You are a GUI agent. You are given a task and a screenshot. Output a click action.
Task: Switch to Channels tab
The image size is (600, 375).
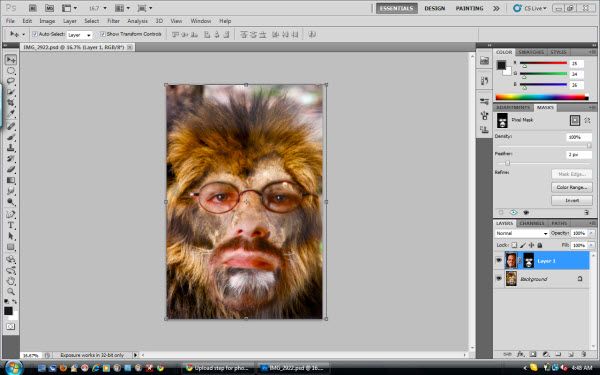point(532,223)
